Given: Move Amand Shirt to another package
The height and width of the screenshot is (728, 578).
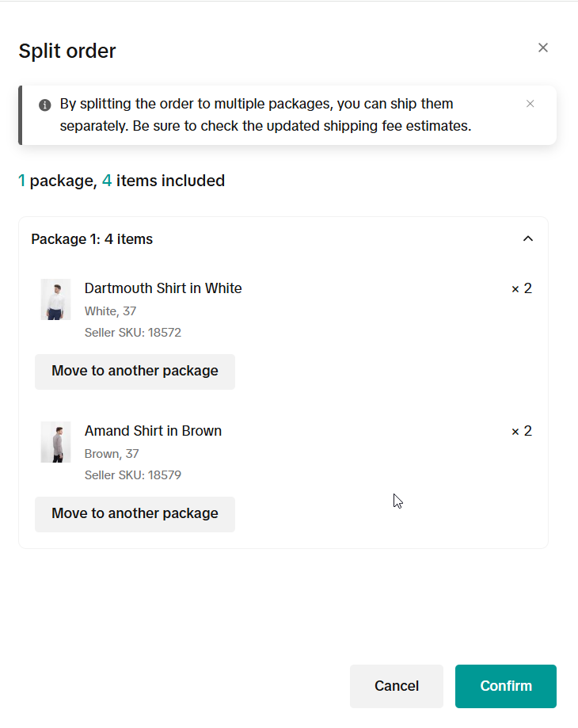Looking at the screenshot, I should 135,514.
